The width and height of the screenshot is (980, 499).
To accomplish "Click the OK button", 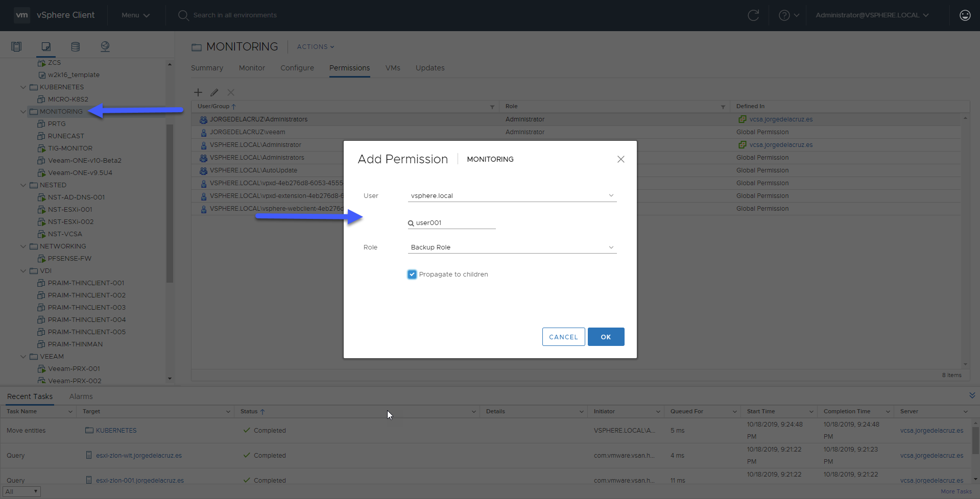I will (x=606, y=337).
